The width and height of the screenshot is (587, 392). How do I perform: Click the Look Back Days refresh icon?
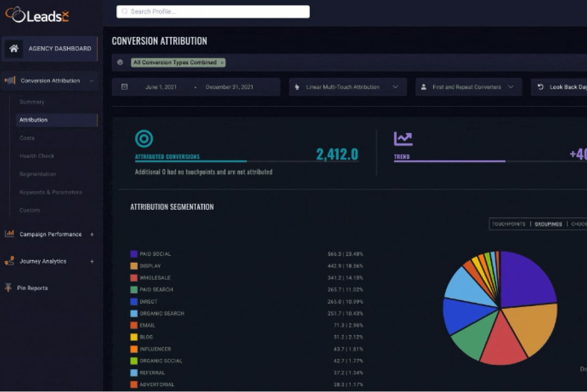540,87
